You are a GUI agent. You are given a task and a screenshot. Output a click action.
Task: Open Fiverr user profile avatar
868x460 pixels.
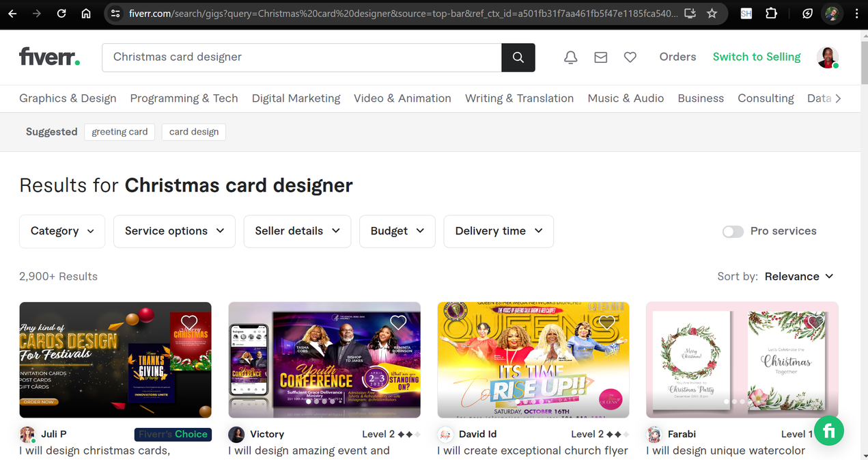coord(828,57)
